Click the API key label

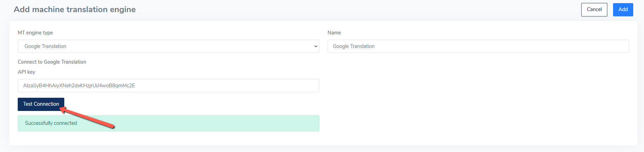26,72
